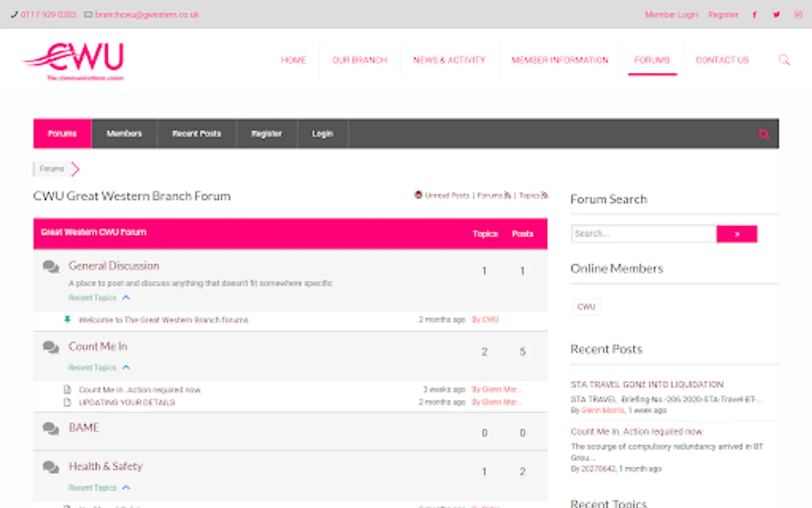Click author Glenn Mor.. on 3 weeks ago row
Screen dimensions: 812x508
tap(497, 389)
